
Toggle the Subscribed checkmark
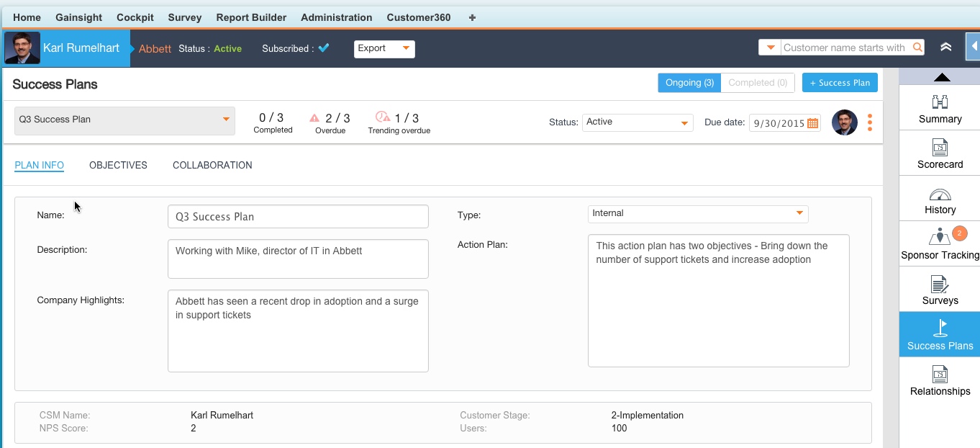pyautogui.click(x=324, y=48)
